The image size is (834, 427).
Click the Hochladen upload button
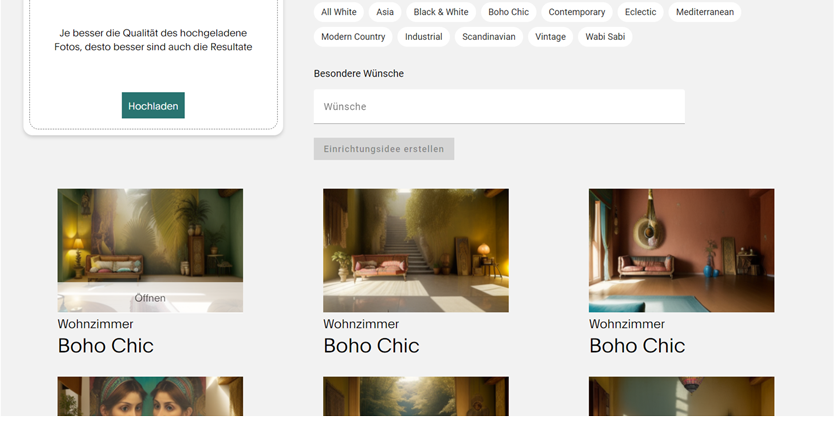tap(153, 106)
